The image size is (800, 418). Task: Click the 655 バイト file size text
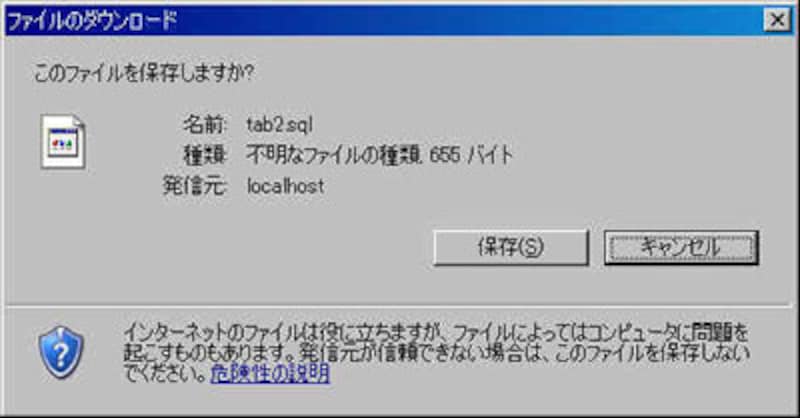[470, 155]
